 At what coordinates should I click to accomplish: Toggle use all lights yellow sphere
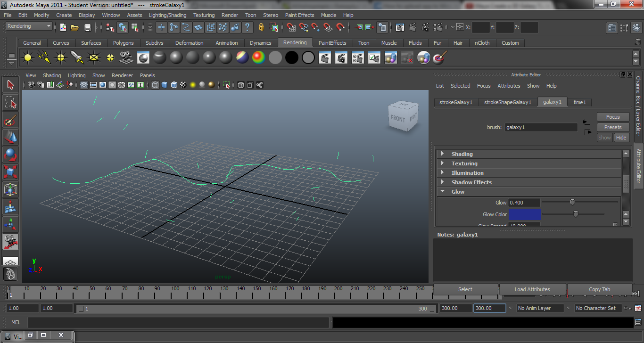[x=193, y=85]
